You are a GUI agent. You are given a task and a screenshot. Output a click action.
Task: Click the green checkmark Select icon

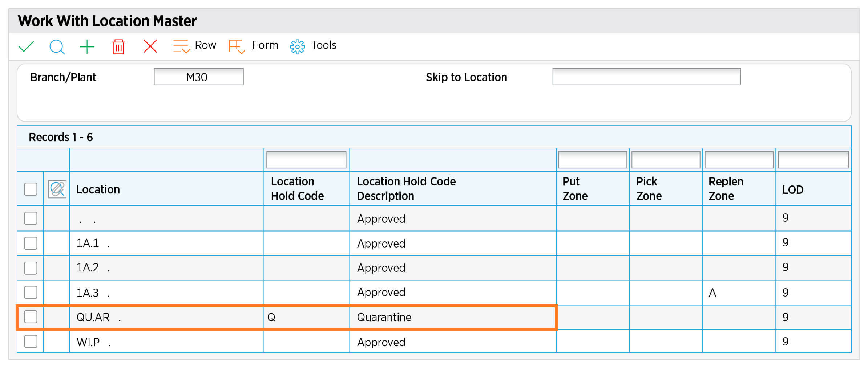coord(26,46)
